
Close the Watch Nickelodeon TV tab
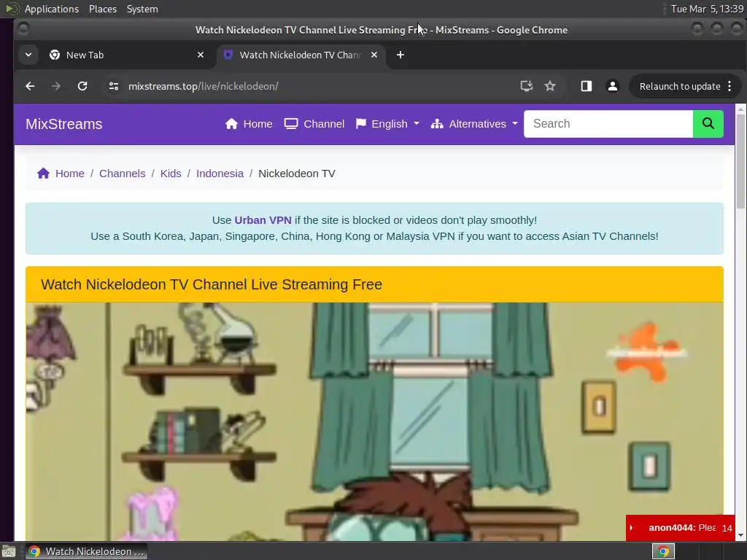pos(374,55)
